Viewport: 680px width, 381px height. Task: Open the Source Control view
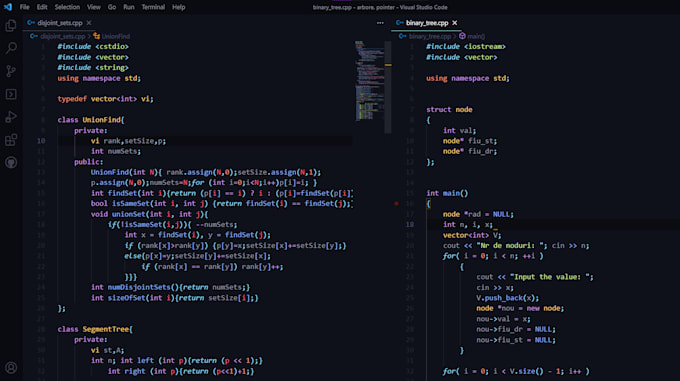tap(11, 71)
